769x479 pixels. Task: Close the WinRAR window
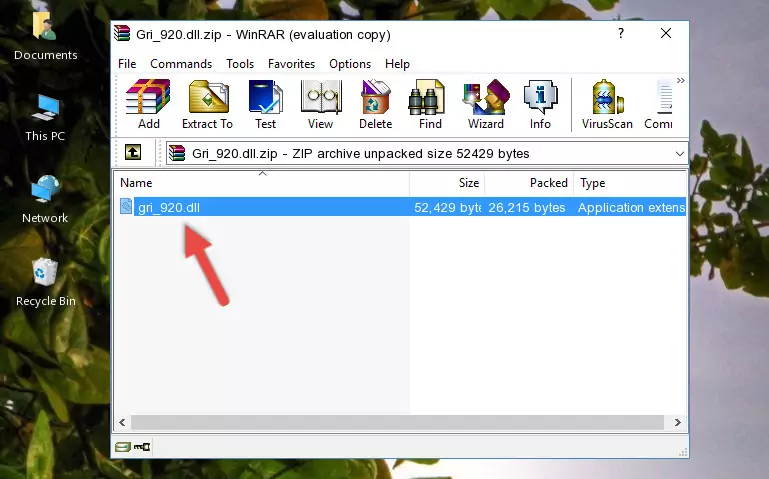coord(666,33)
